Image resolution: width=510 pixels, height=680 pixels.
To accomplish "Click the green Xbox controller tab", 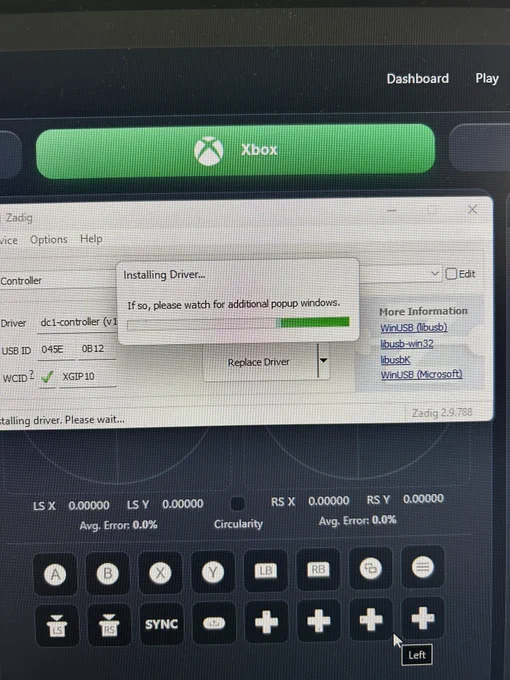I will pyautogui.click(x=235, y=150).
